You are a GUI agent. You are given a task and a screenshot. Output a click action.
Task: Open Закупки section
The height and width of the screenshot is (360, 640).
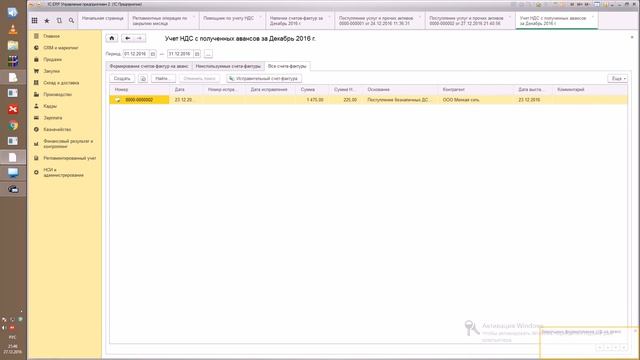coord(51,71)
